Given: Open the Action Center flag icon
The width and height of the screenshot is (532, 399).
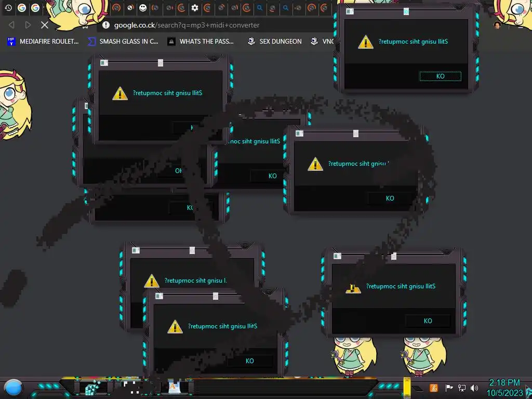Looking at the screenshot, I should coord(449,388).
